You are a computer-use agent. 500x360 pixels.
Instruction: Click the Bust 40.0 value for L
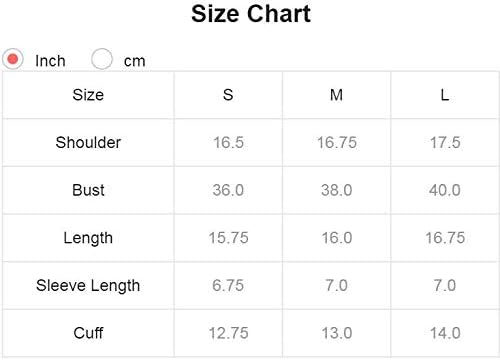(x=445, y=190)
